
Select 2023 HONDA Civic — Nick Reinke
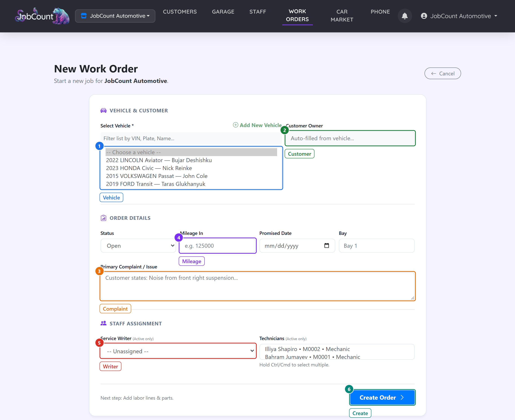coord(191,168)
